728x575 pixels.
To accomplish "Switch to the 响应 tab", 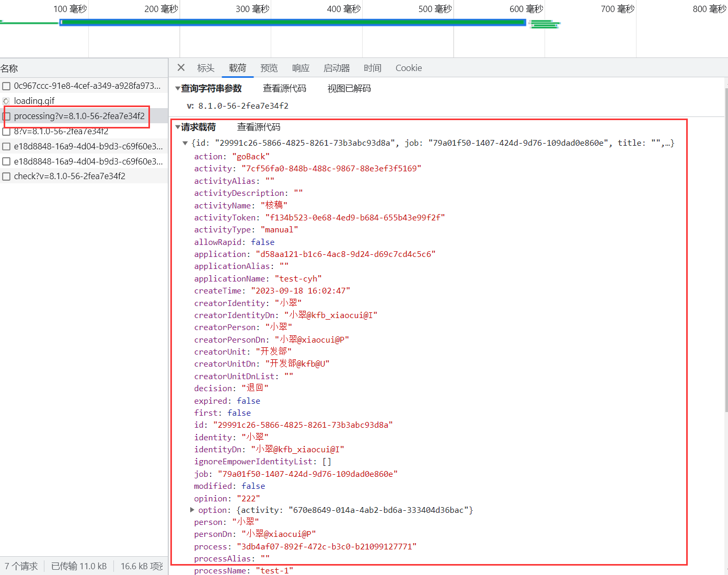I will click(301, 68).
